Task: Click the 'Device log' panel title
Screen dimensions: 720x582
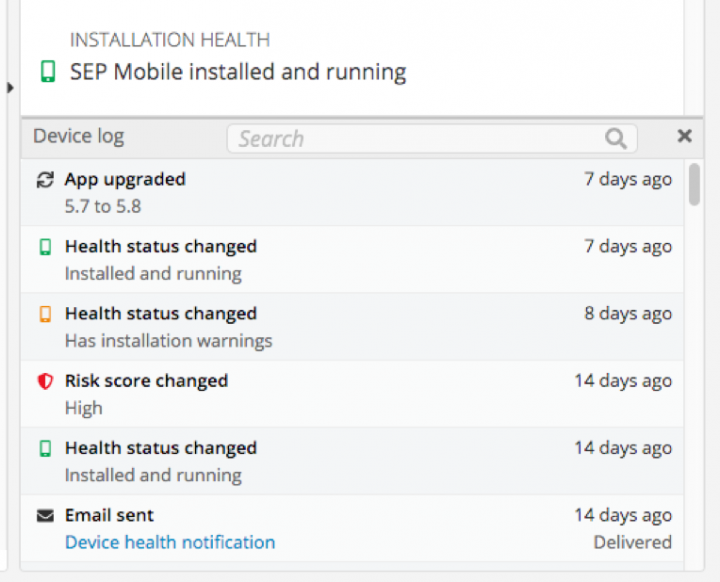Action: [79, 136]
